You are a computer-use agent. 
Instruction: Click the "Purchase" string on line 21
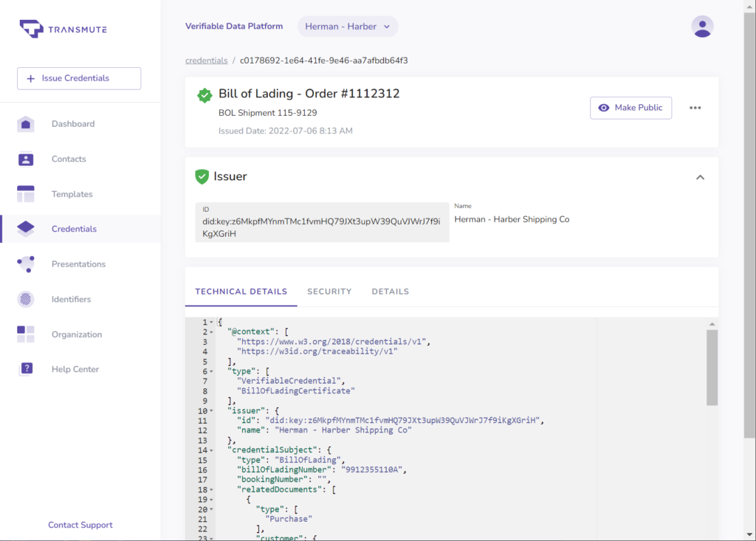coord(289,520)
